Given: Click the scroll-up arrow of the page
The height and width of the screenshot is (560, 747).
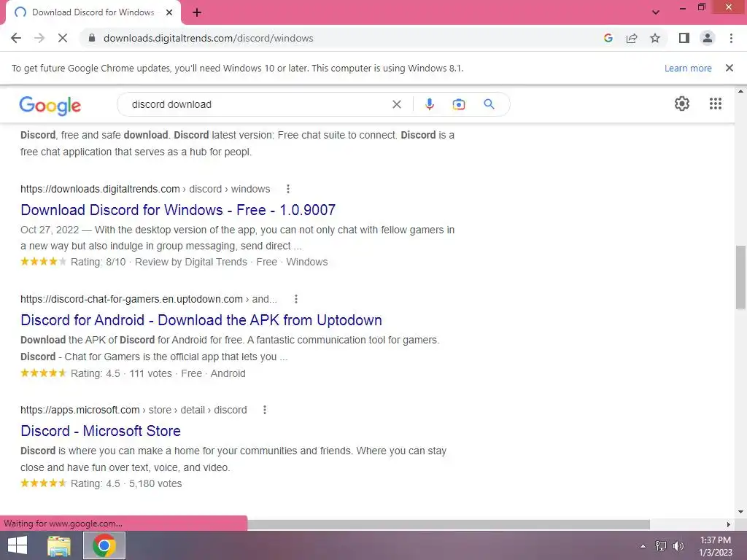Looking at the screenshot, I should (x=740, y=91).
